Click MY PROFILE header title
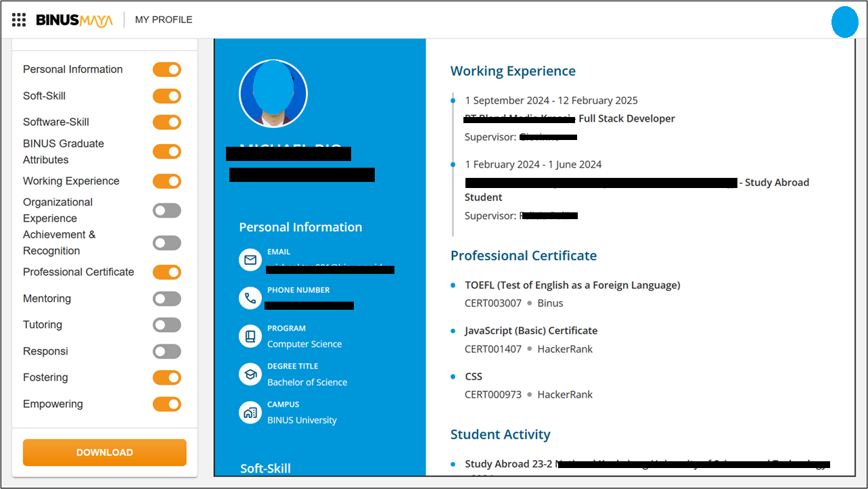 click(164, 20)
